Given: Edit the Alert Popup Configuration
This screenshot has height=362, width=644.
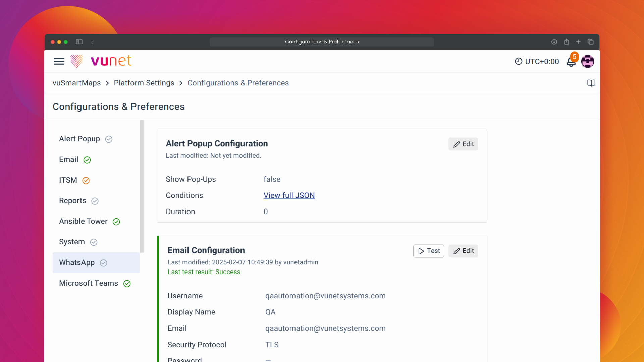Looking at the screenshot, I should pos(463,144).
